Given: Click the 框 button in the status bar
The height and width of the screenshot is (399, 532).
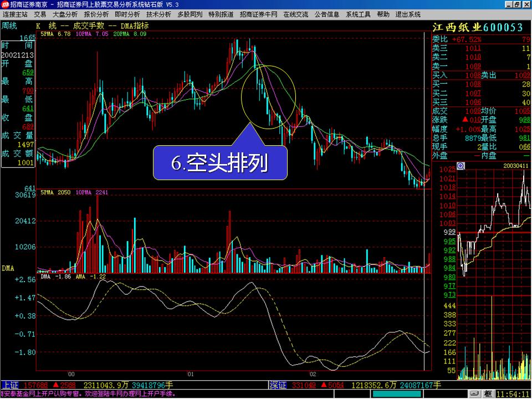Looking at the screenshot, I should (489, 393).
